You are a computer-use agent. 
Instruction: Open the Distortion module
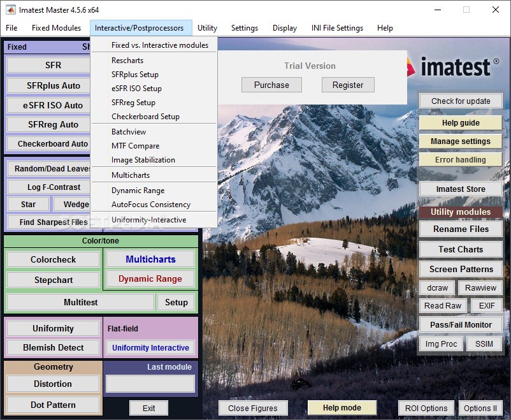[x=53, y=384]
